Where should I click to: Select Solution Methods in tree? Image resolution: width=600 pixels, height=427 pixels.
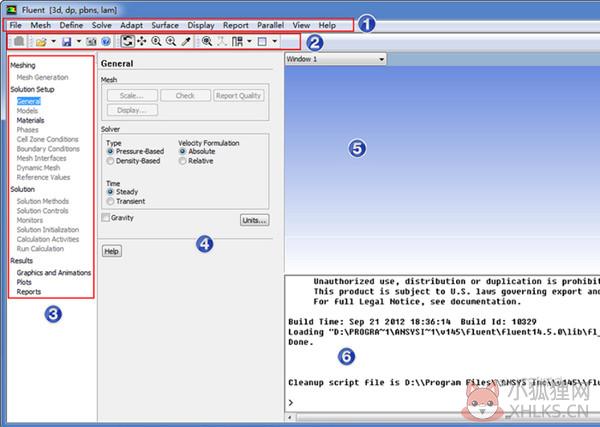pyautogui.click(x=43, y=201)
